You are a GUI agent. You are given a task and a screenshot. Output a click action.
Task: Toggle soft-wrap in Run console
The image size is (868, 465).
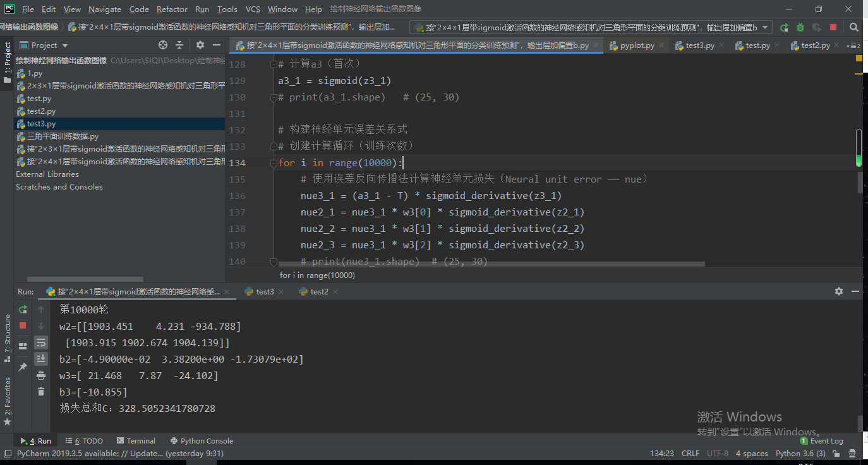(41, 342)
